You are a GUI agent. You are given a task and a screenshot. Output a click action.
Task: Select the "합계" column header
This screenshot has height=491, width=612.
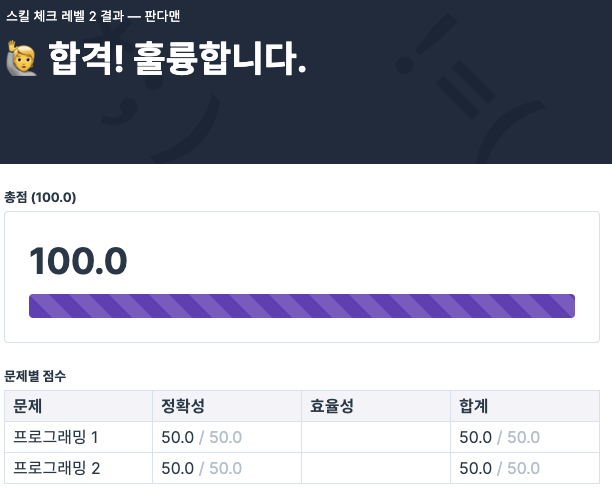click(x=473, y=406)
